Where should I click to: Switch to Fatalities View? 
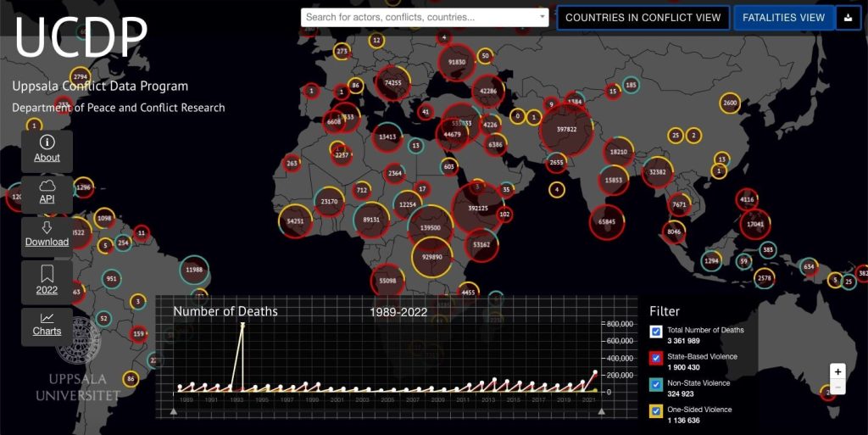(x=783, y=18)
